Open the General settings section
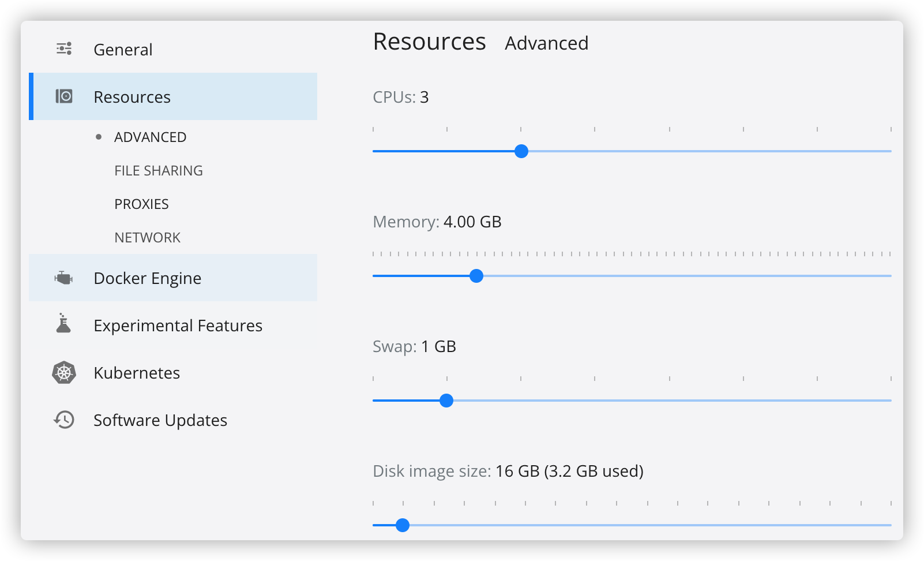This screenshot has width=924, height=561. [123, 50]
